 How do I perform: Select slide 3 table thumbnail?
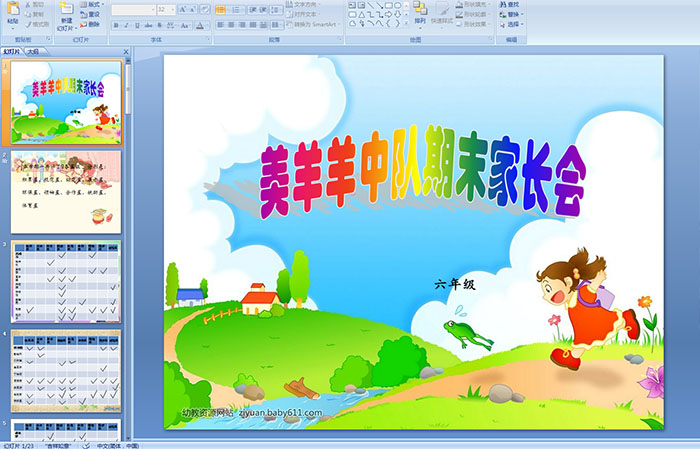coord(66,281)
